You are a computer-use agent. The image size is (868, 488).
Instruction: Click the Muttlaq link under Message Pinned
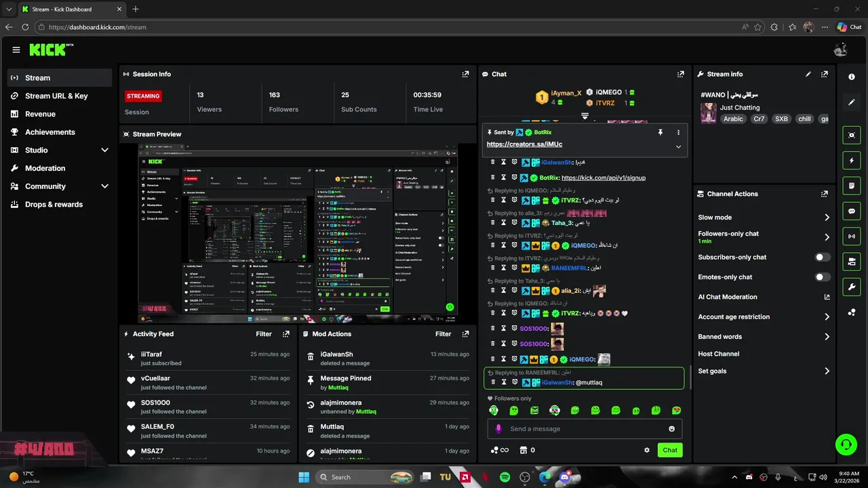click(x=339, y=388)
